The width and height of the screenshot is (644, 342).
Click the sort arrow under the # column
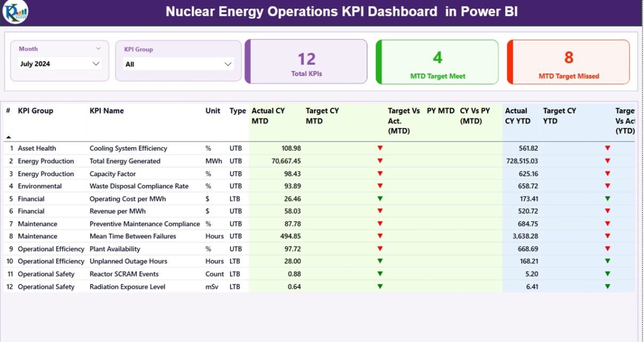coord(9,137)
